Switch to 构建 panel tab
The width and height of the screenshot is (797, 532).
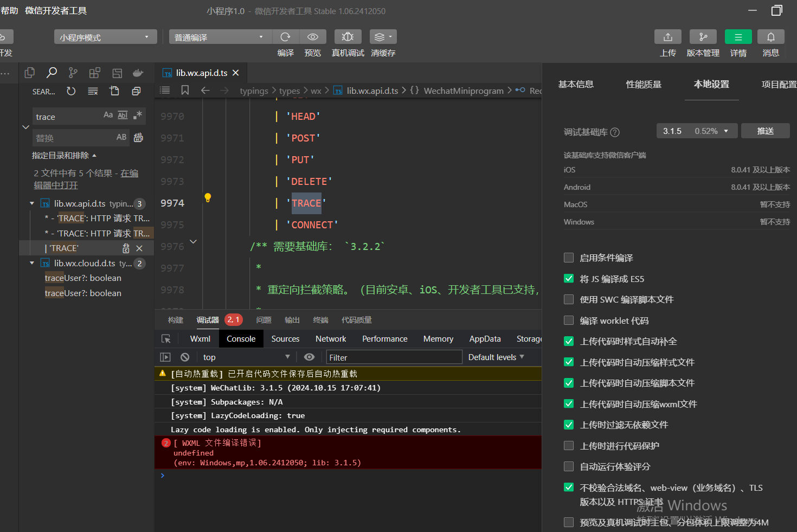tap(176, 320)
